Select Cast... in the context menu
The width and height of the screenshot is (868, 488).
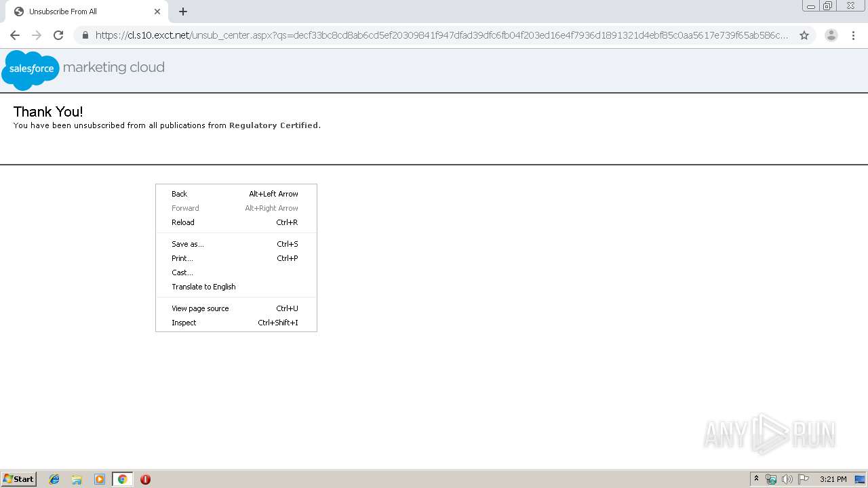(236, 272)
